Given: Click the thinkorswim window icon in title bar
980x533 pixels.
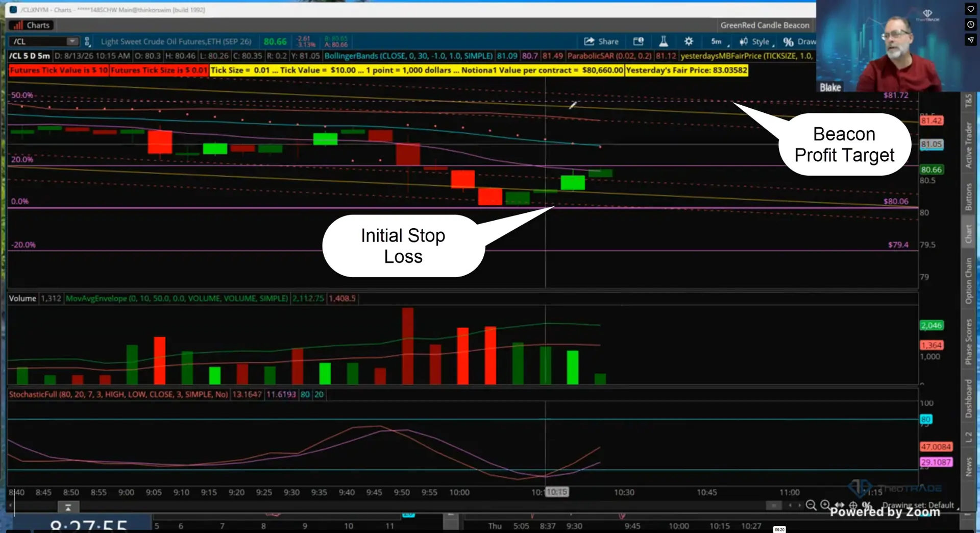Looking at the screenshot, I should (x=13, y=10).
